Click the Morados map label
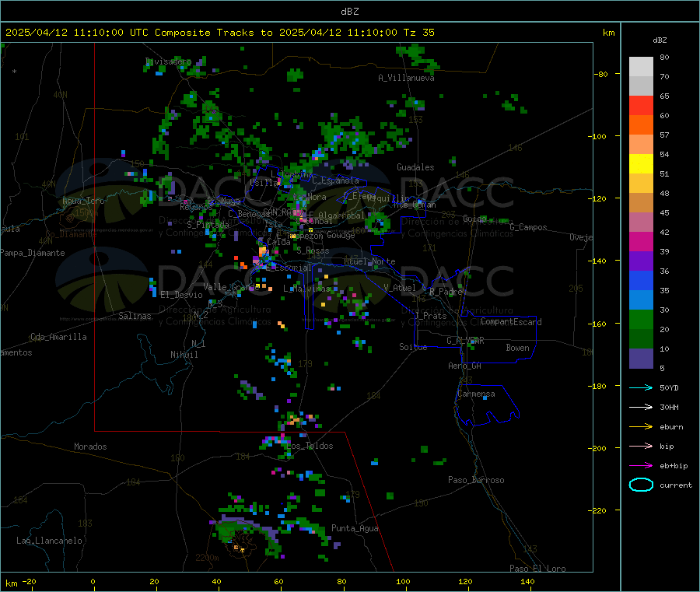The width and height of the screenshot is (700, 592). coord(90,447)
